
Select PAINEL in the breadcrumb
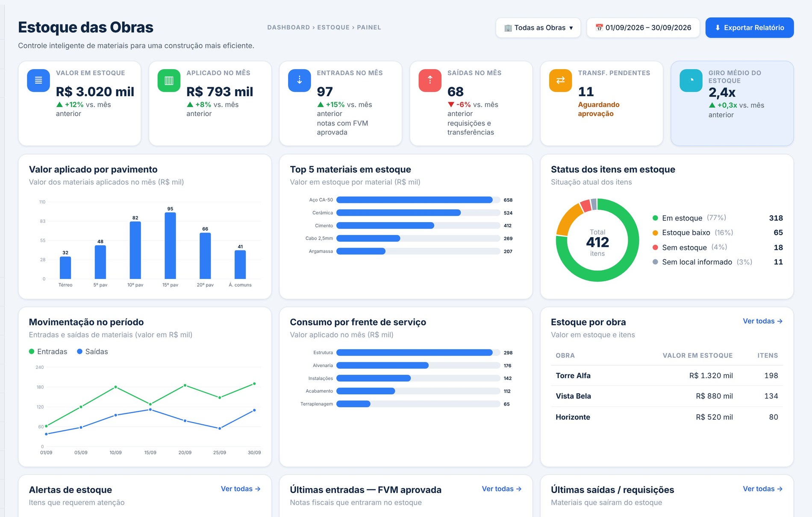(x=369, y=27)
